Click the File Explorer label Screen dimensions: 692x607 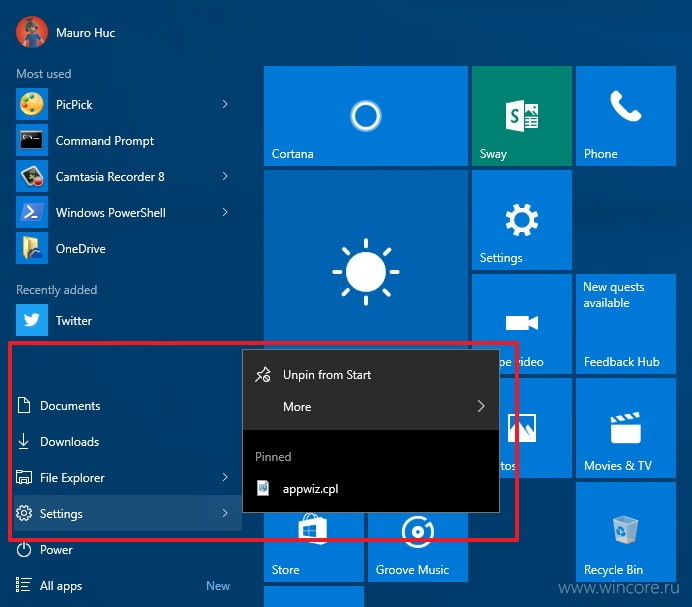point(72,478)
